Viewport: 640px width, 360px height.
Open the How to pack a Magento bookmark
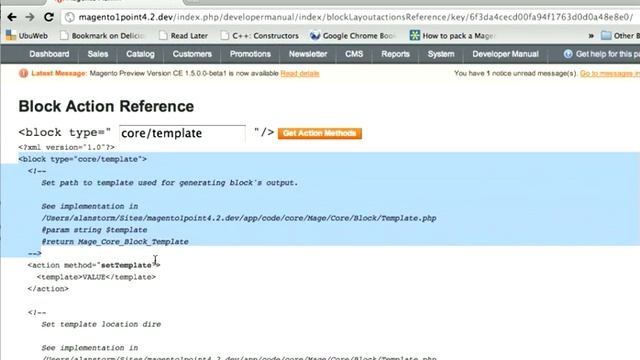point(453,36)
